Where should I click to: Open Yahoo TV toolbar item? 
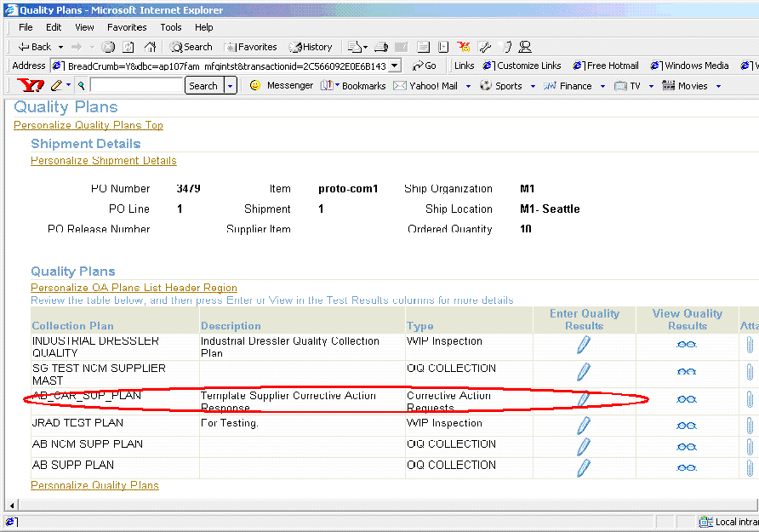pyautogui.click(x=627, y=86)
